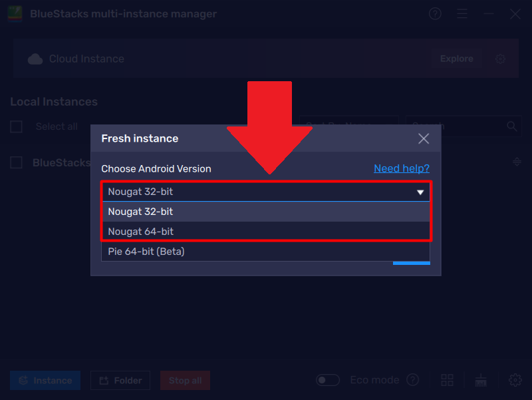
Task: Click the reorder handle on the BlueStacks row
Action: (x=517, y=162)
